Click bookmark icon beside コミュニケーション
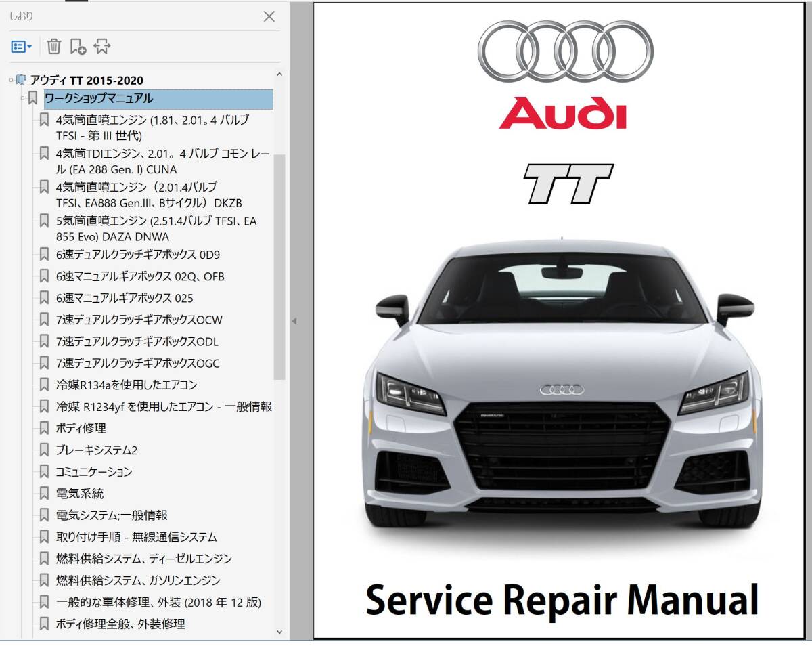This screenshot has width=812, height=646. (x=44, y=471)
